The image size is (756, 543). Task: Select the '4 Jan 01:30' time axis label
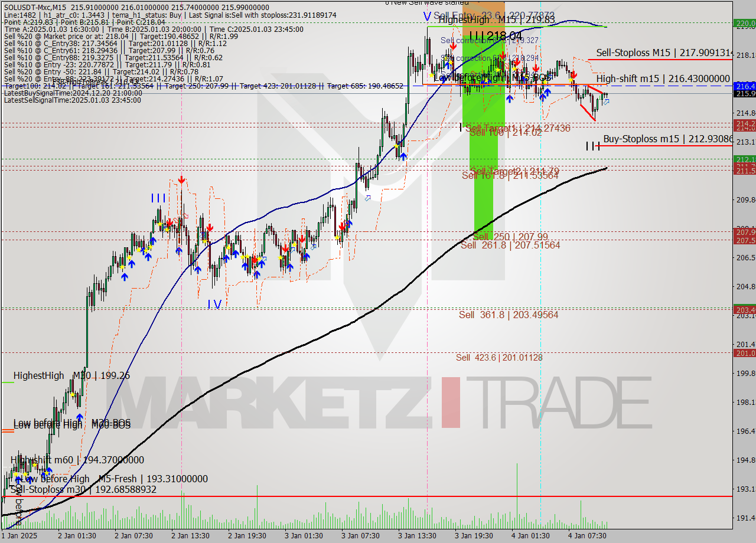pos(531,536)
